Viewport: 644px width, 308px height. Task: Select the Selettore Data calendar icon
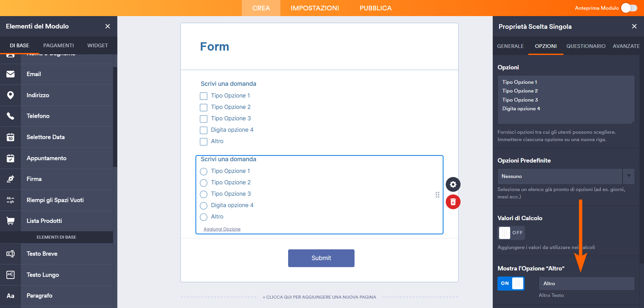click(10, 137)
